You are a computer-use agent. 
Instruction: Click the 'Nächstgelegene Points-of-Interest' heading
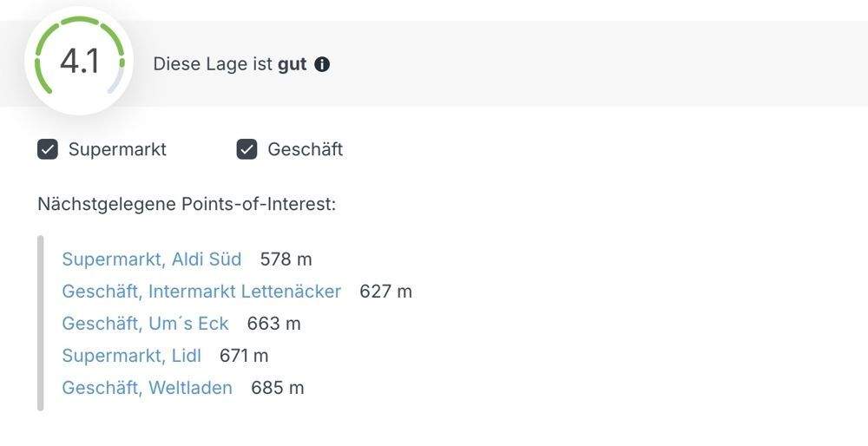(x=187, y=205)
